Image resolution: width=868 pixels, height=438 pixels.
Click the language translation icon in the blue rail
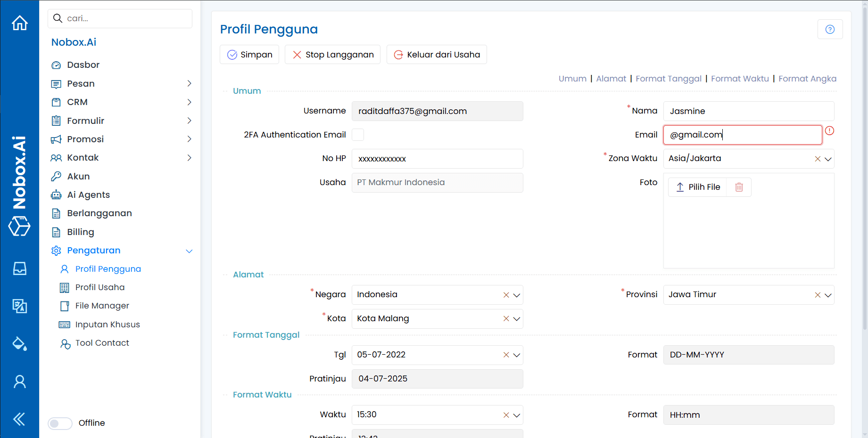tap(19, 306)
